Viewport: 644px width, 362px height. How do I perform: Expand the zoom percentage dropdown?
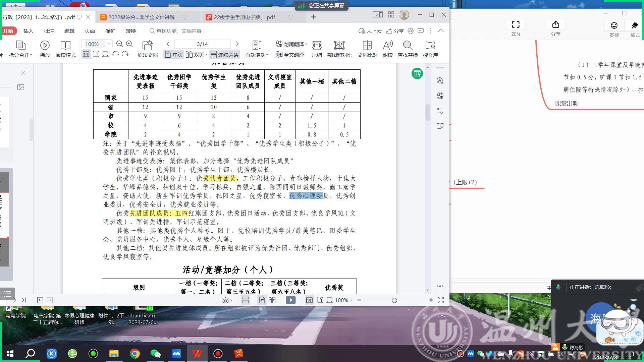tap(109, 44)
